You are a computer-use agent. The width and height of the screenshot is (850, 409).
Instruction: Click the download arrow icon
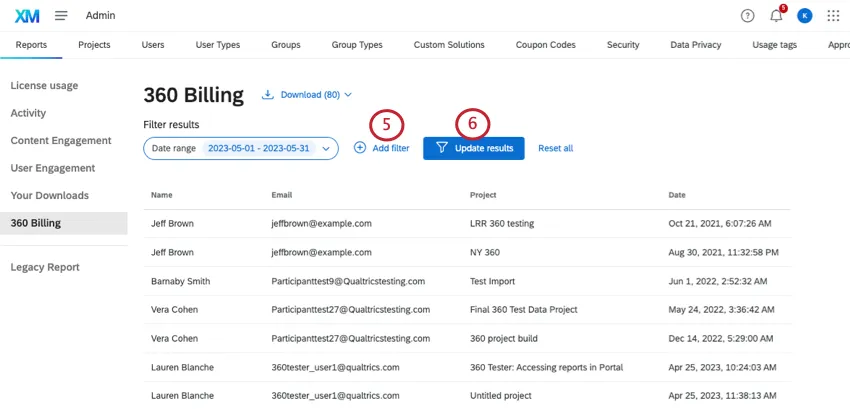tap(268, 95)
